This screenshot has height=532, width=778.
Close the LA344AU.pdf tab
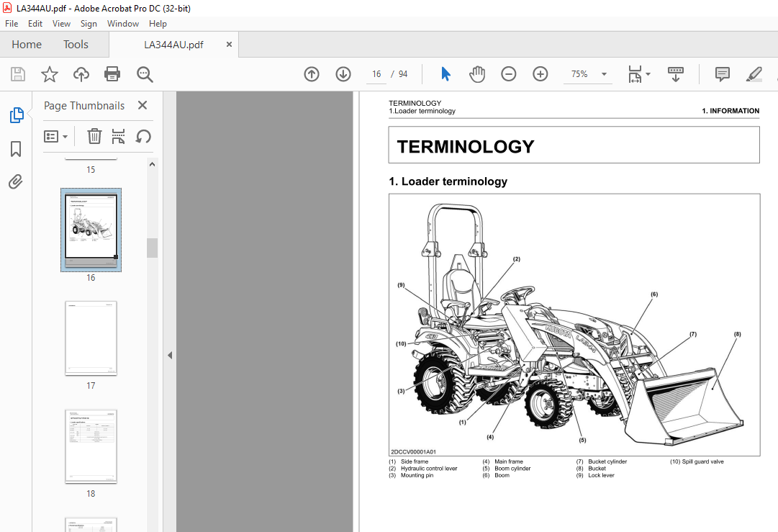coord(229,44)
